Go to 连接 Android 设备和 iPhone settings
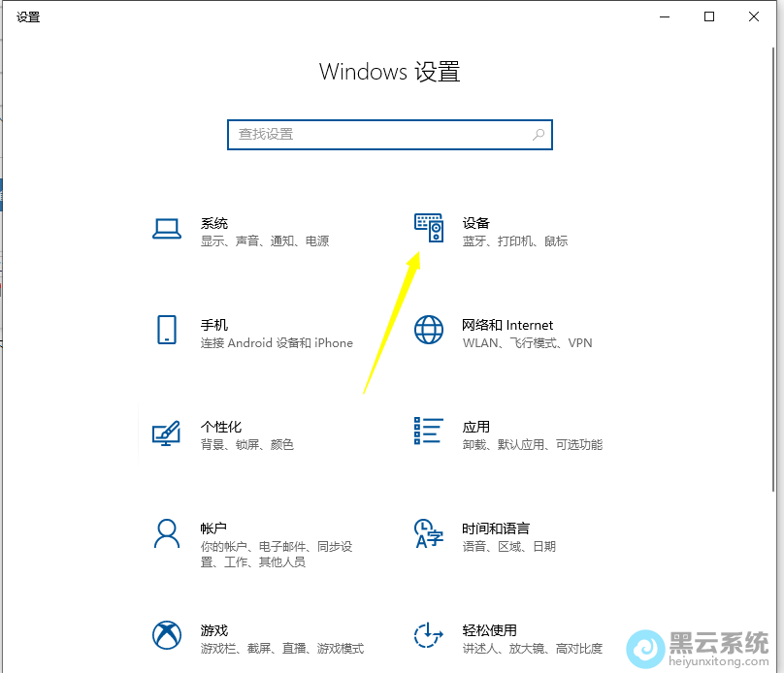This screenshot has height=673, width=784. 278,342
